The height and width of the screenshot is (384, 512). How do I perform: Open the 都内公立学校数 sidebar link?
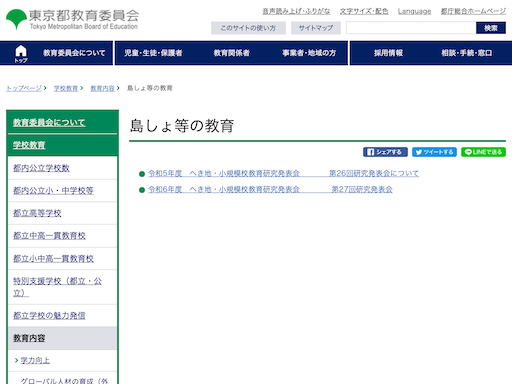41,168
